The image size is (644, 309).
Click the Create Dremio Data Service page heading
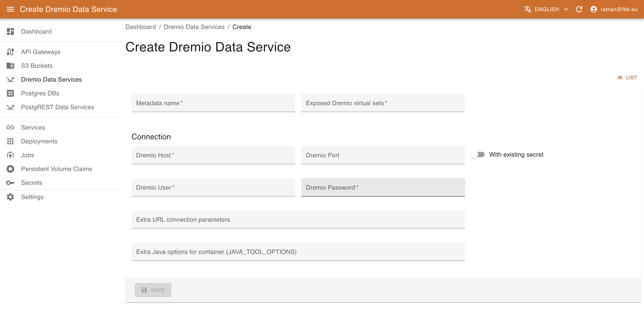click(x=208, y=47)
